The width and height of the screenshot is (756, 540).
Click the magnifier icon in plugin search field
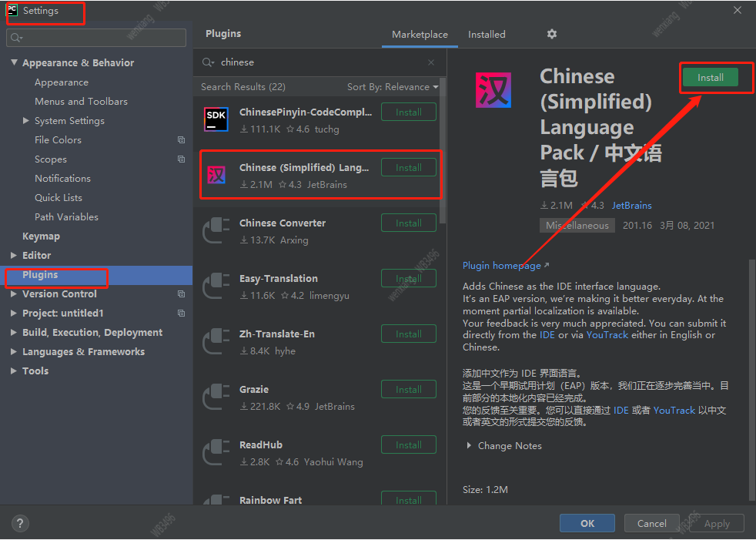pos(209,62)
